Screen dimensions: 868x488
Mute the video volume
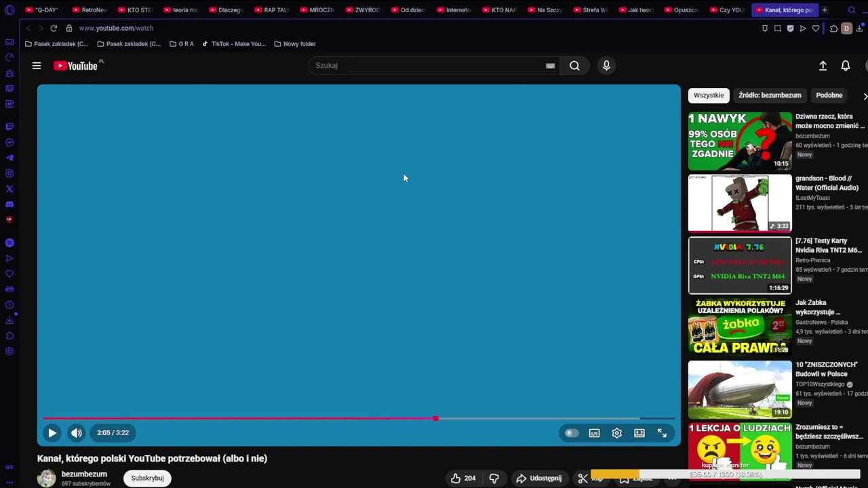pos(77,432)
